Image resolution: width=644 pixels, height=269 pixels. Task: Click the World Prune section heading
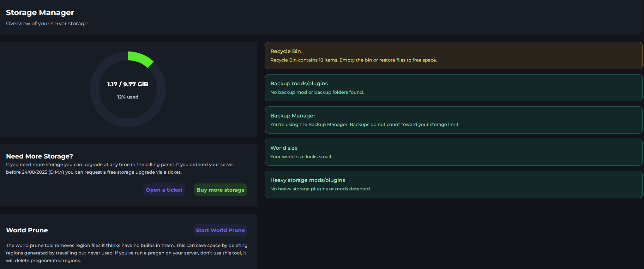pyautogui.click(x=27, y=230)
